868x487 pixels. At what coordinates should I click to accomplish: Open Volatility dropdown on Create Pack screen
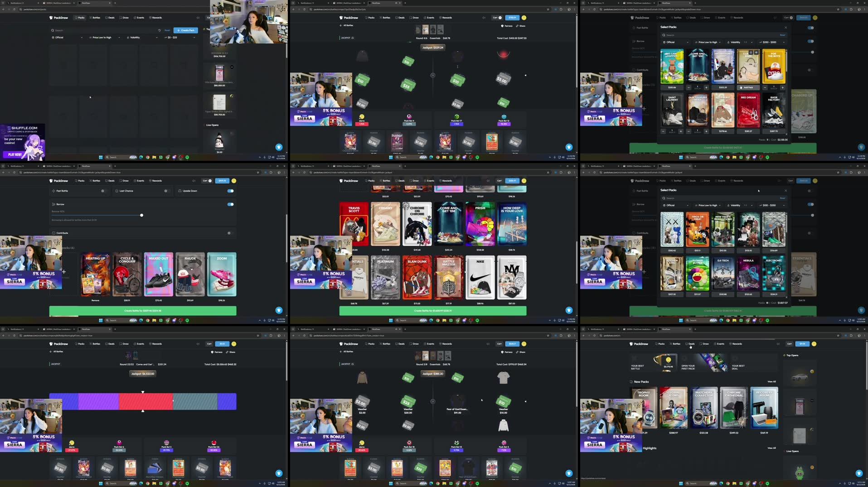(x=142, y=38)
